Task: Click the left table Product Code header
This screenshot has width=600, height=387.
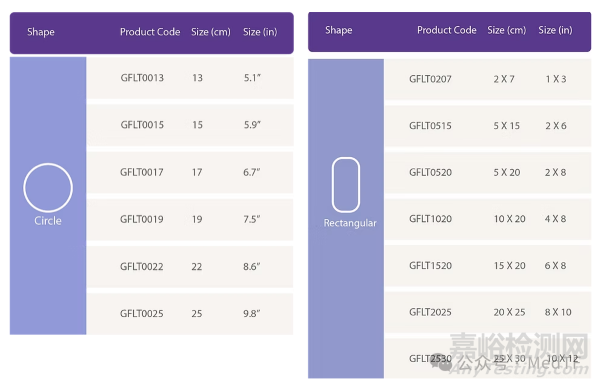Action: [150, 32]
